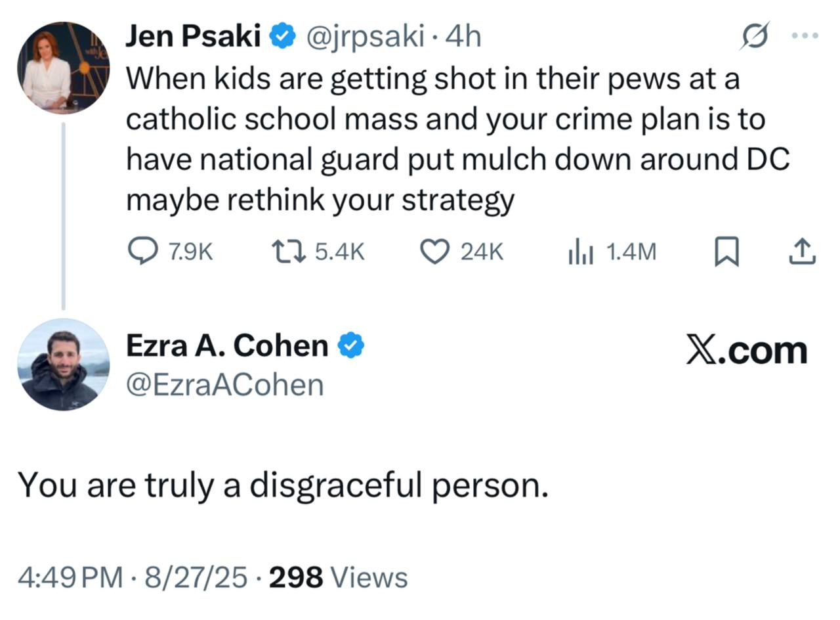The height and width of the screenshot is (620, 840).
Task: Click the reply icon under Jen Psaki's post
Action: coord(142,252)
